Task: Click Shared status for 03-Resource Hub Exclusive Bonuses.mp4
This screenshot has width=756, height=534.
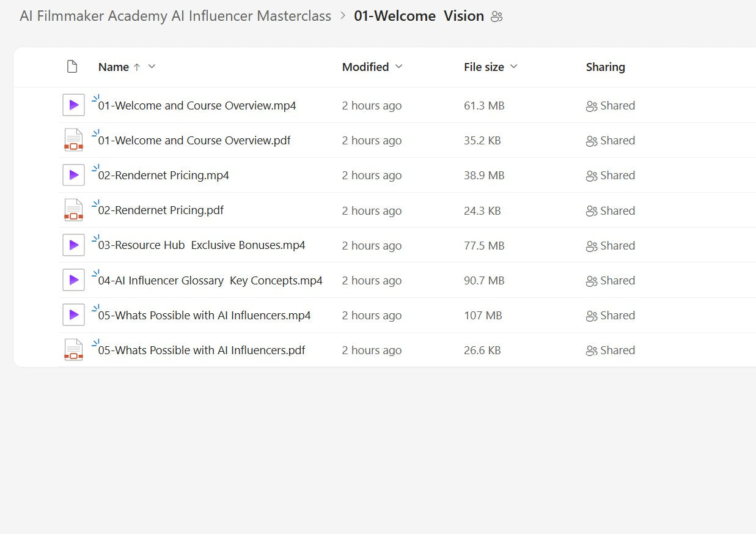Action: (611, 246)
